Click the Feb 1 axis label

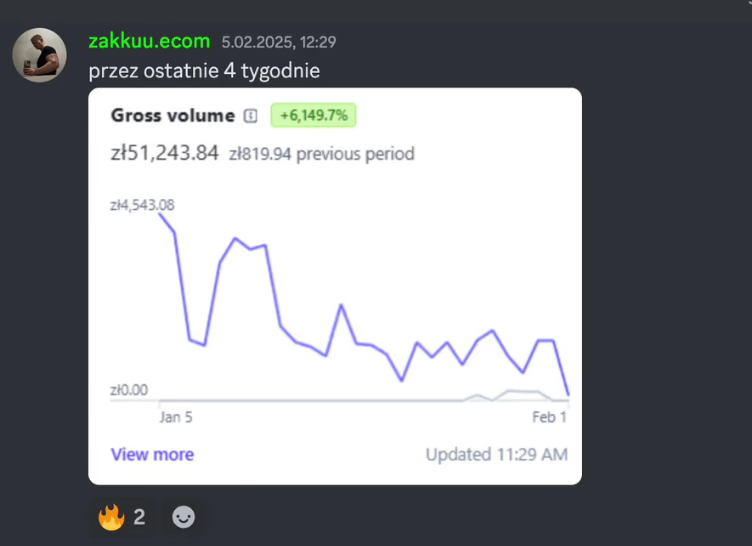[549, 417]
